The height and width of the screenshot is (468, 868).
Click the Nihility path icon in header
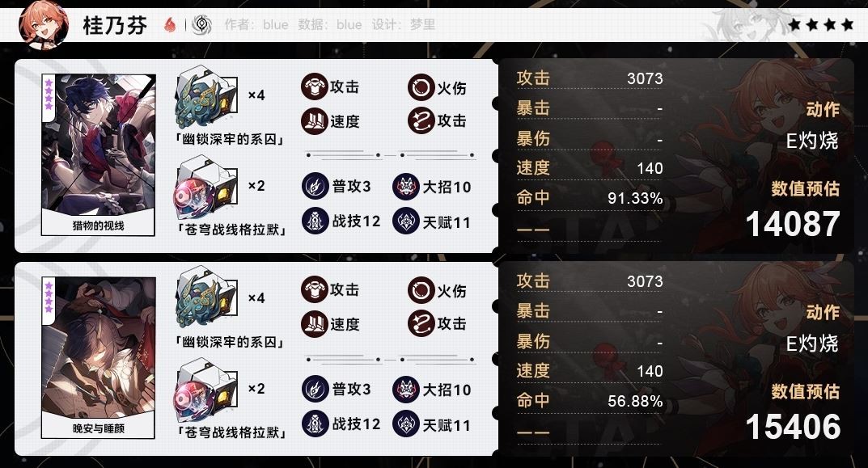click(202, 24)
